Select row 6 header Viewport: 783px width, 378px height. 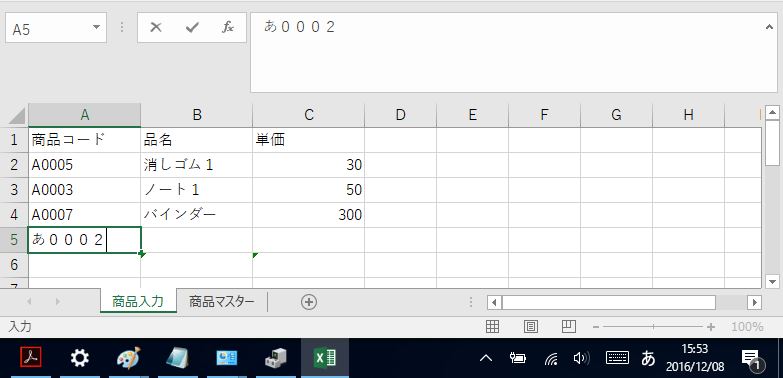[x=14, y=265]
